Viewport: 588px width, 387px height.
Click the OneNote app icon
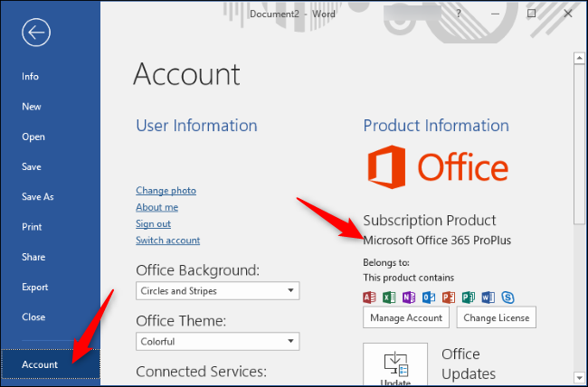tap(407, 297)
